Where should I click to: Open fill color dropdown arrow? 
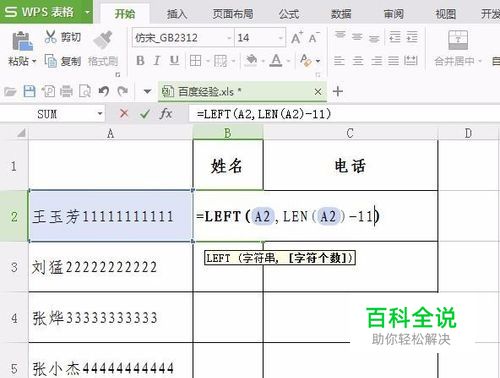pyautogui.click(x=263, y=61)
